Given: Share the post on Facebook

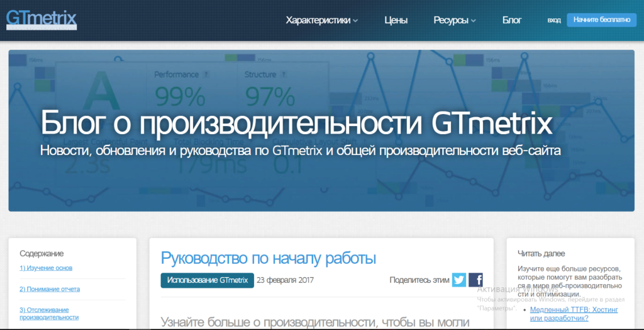Looking at the screenshot, I should (x=475, y=280).
